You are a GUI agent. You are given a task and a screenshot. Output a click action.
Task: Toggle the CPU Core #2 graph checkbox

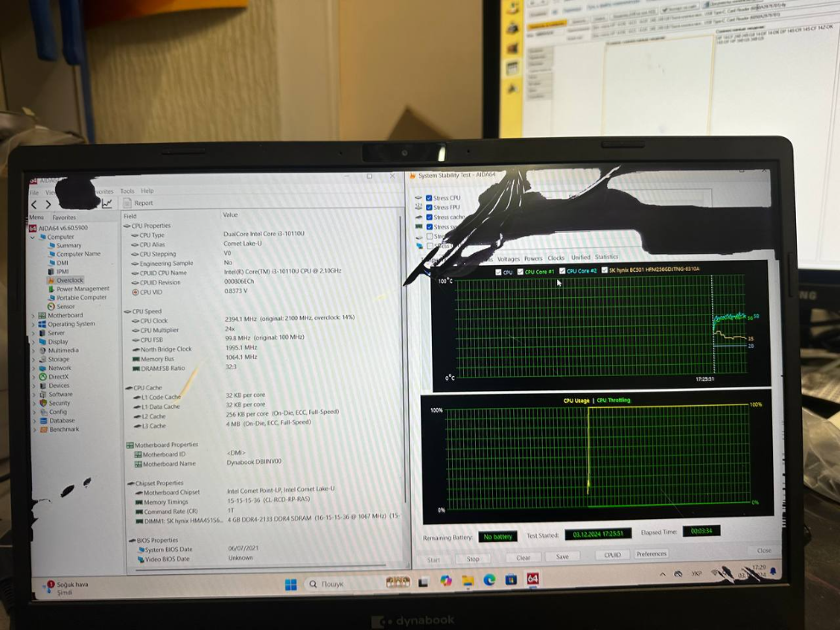point(562,271)
